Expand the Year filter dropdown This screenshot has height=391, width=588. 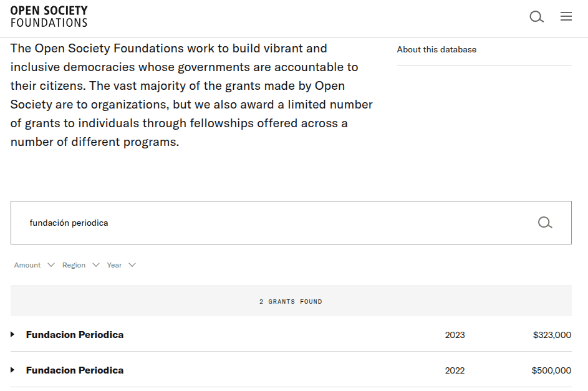[121, 265]
